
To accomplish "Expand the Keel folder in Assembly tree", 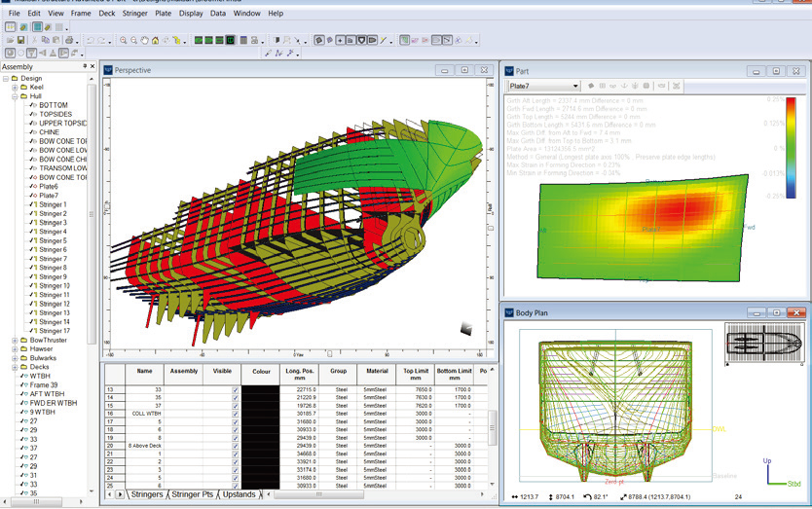I will click(15, 88).
